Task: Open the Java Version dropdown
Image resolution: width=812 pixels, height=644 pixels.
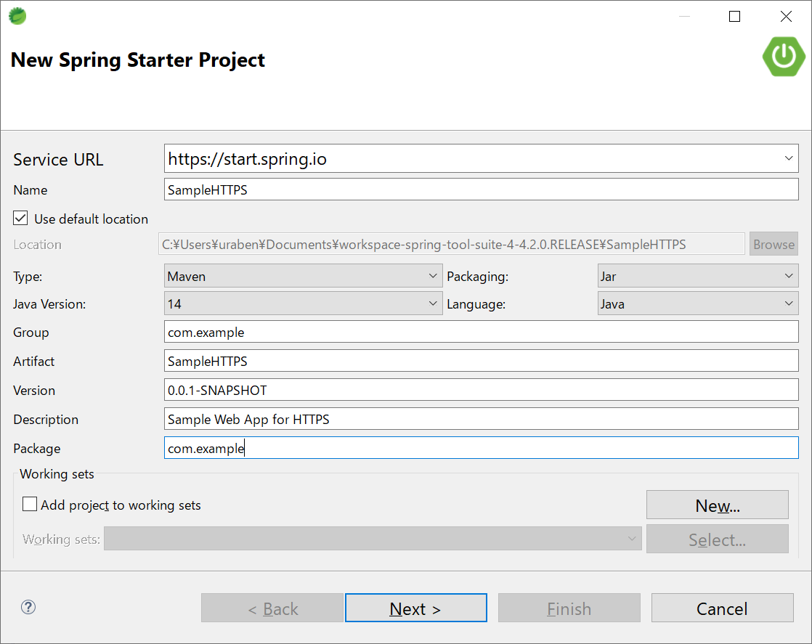Action: [303, 303]
